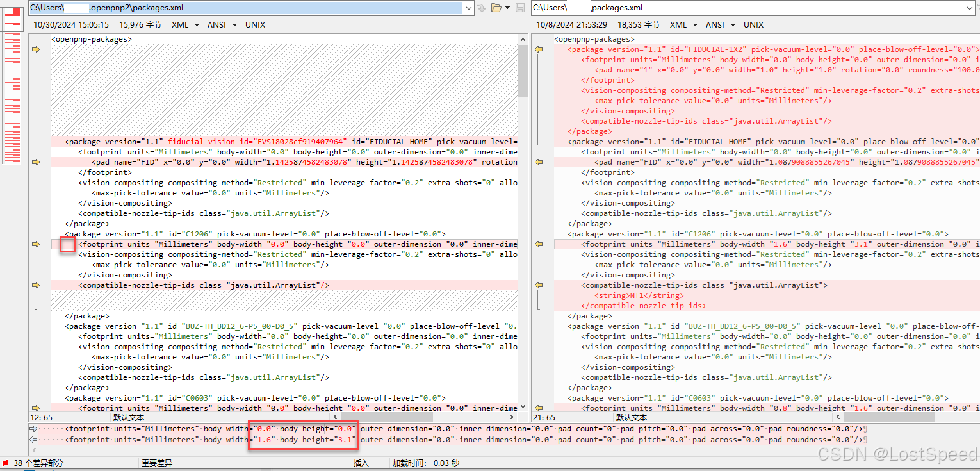Click right gutter arrow on body-width 1.6 footprint row
980x471 pixels.
(x=539, y=244)
